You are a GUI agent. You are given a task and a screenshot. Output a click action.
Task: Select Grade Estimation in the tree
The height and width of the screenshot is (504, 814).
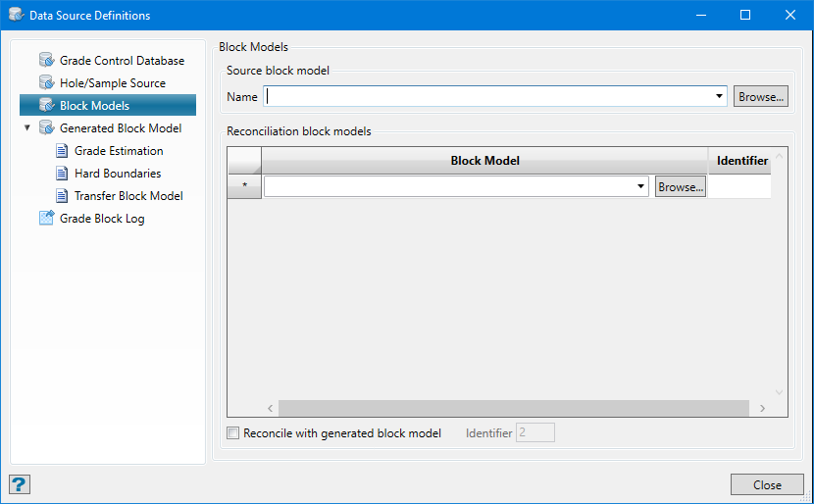tap(119, 151)
